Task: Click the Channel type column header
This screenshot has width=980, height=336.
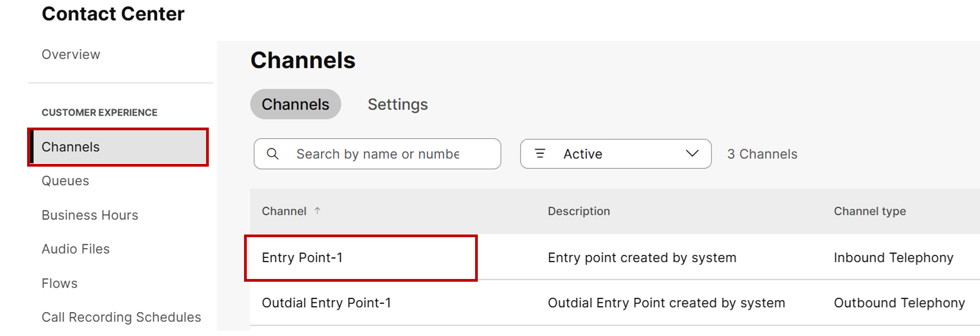Action: [869, 211]
